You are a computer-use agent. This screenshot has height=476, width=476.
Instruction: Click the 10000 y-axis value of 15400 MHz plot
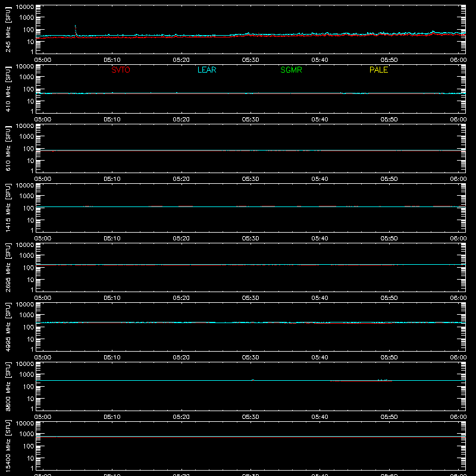[25, 424]
